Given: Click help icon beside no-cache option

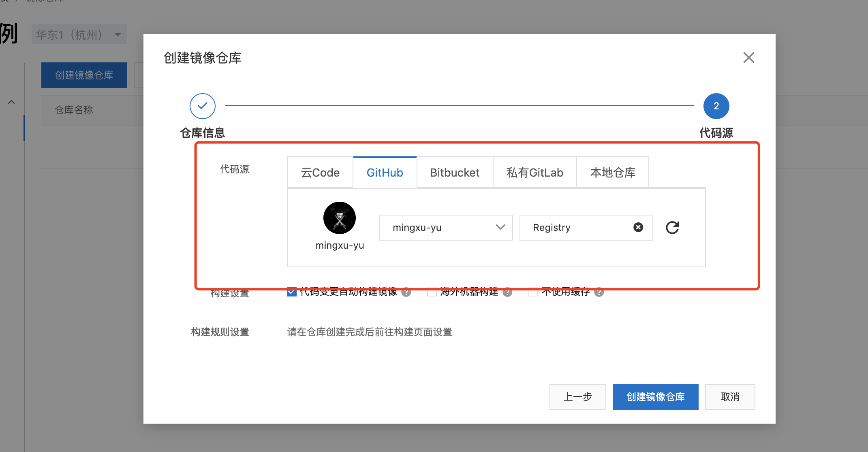Looking at the screenshot, I should (599, 292).
